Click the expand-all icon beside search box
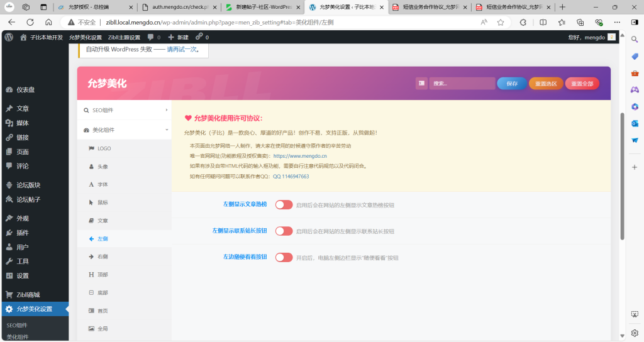 [x=421, y=84]
